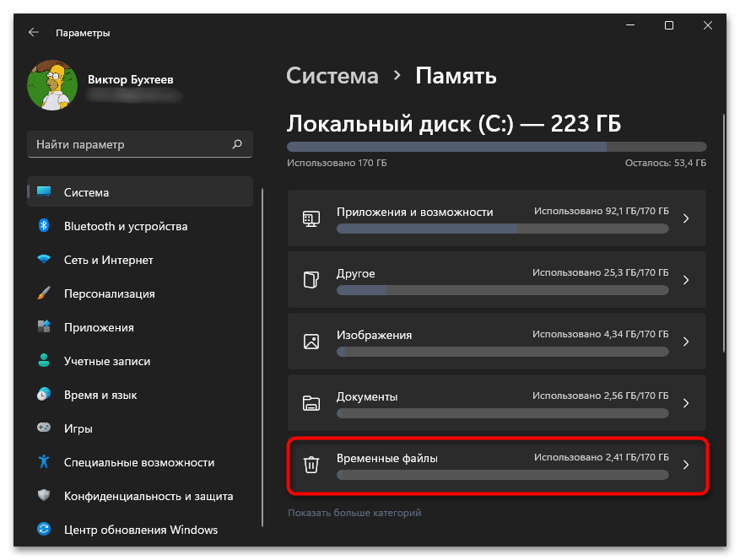Viewport: 740px width, 560px height.
Task: Click the back arrow icon
Action: click(x=34, y=32)
